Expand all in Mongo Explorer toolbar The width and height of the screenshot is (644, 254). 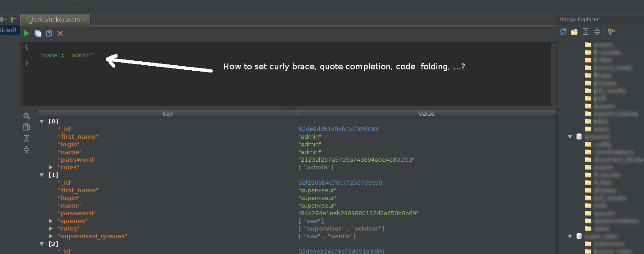coord(586,32)
